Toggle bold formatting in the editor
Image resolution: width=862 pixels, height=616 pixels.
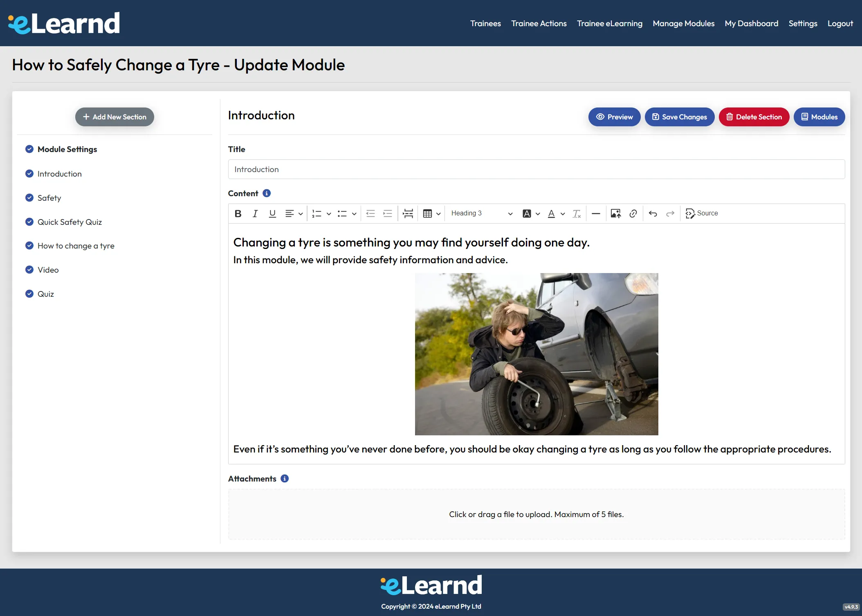238,213
